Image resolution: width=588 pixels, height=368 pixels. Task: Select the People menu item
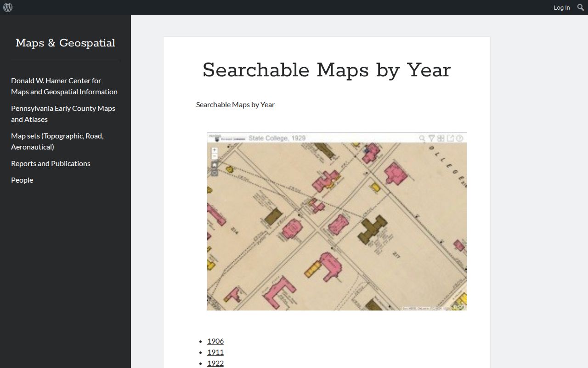click(22, 180)
